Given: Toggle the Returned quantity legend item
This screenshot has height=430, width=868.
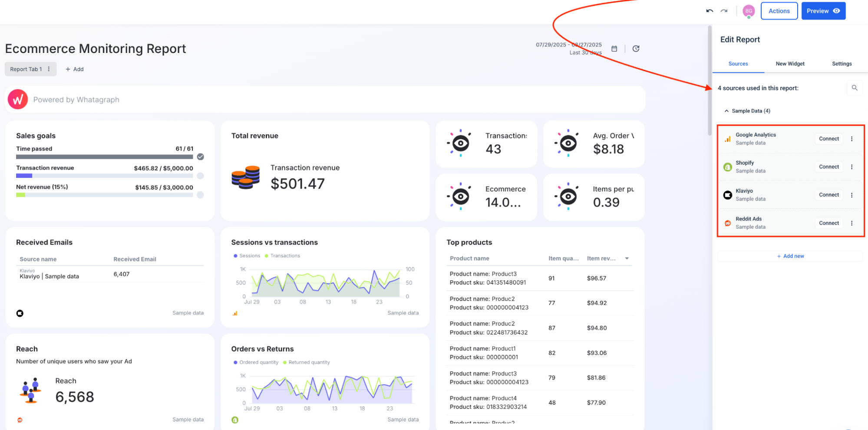Looking at the screenshot, I should [x=306, y=362].
